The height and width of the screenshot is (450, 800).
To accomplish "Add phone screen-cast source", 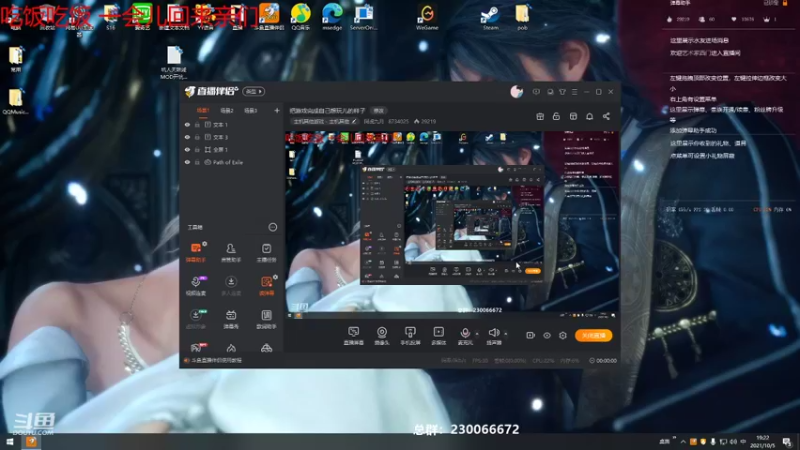I will coord(410,336).
